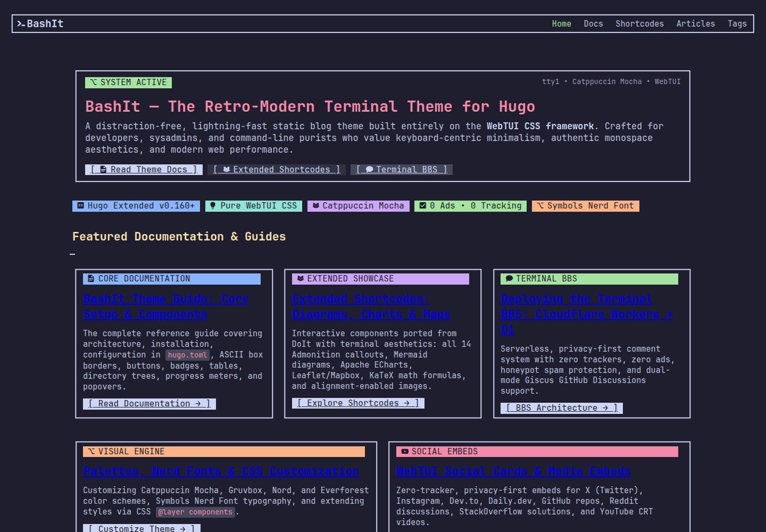Screen dimensions: 766x532
Task: Open the Shortcodes nav item
Action: (640, 24)
